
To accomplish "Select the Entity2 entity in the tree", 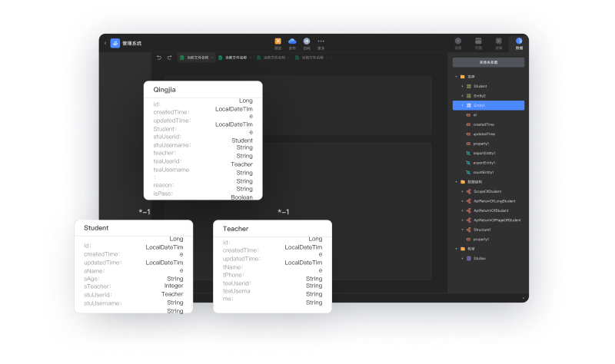I will 479,96.
